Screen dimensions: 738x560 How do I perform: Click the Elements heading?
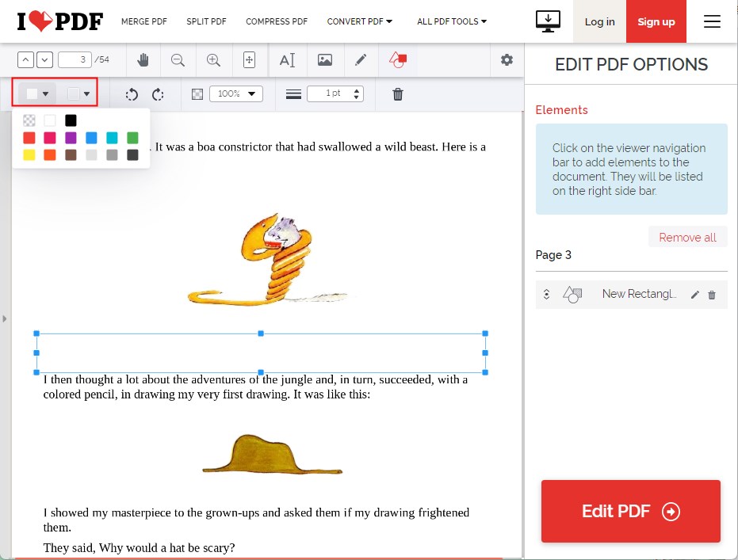pos(561,110)
